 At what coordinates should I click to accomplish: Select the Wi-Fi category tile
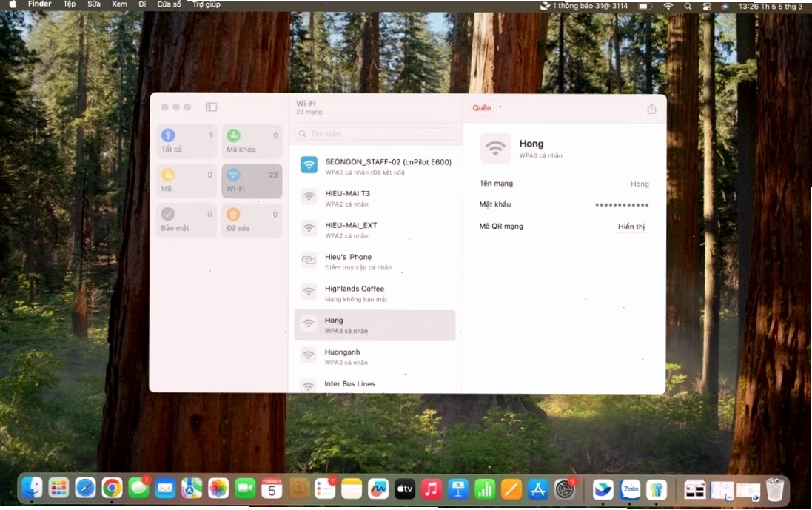pyautogui.click(x=252, y=181)
